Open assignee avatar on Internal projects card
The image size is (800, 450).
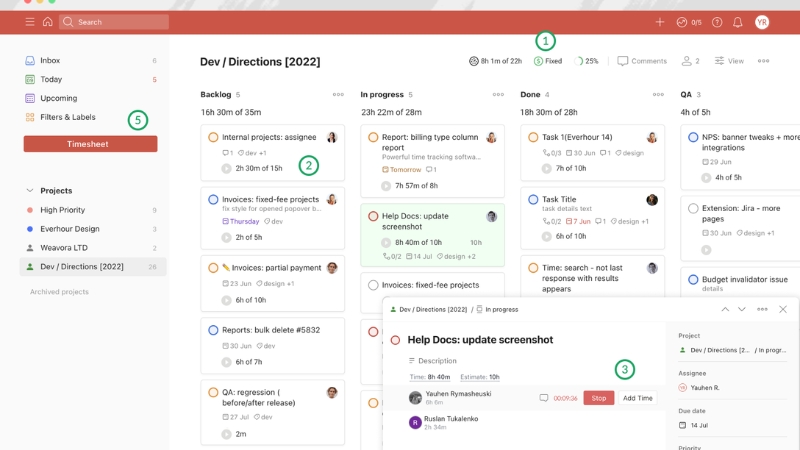click(332, 137)
